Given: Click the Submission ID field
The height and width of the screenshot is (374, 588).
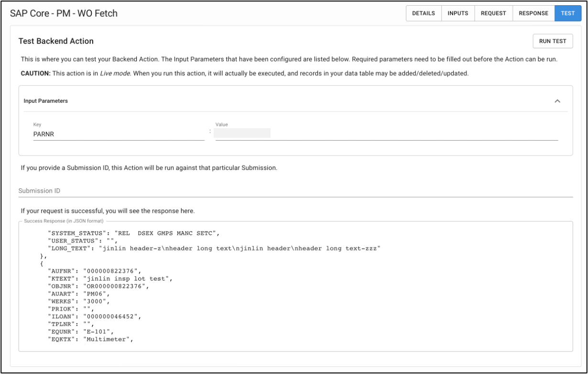Looking at the screenshot, I should pos(295,191).
